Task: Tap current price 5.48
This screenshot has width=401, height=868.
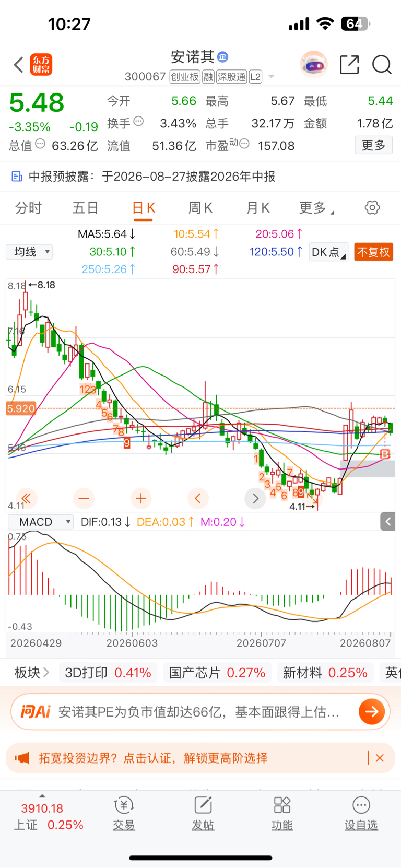Action: coord(37,103)
